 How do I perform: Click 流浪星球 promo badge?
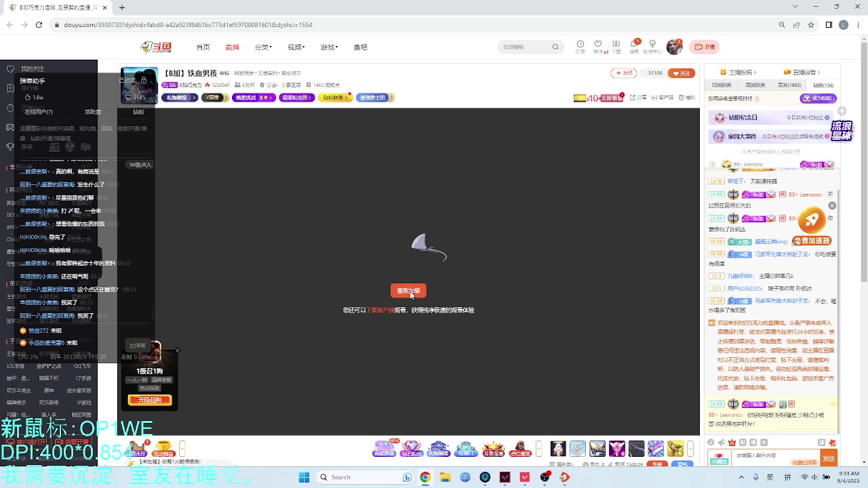tap(842, 130)
